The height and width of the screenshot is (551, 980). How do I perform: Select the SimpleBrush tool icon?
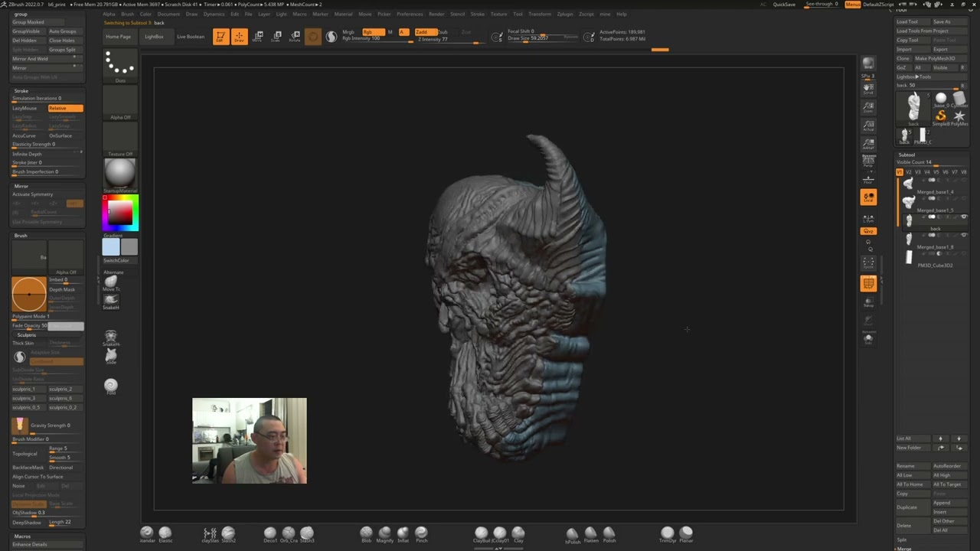941,117
